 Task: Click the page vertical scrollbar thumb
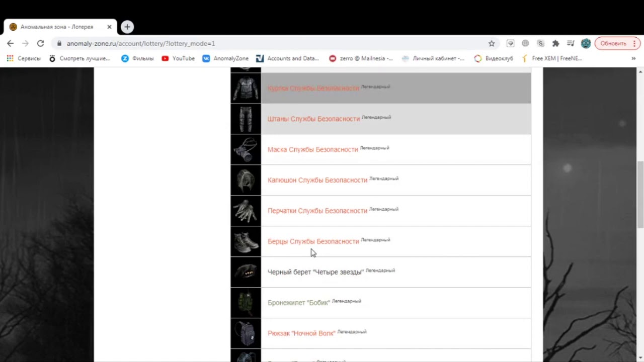640,195
